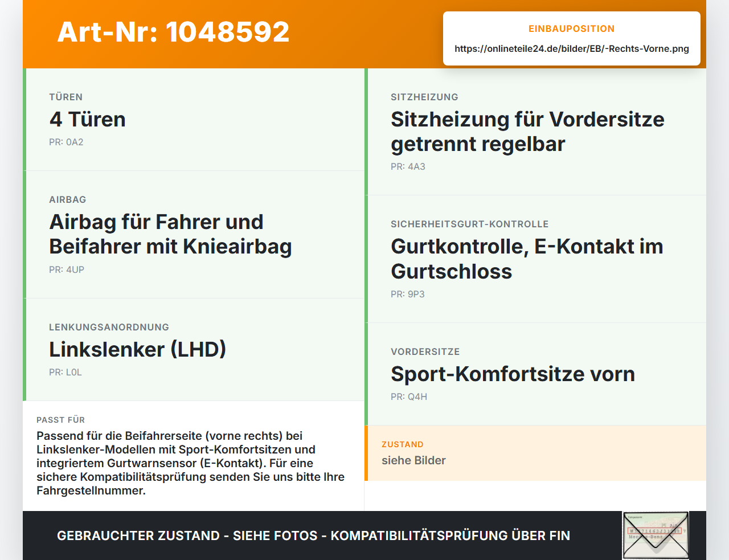The width and height of the screenshot is (729, 560).
Task: Select 'Sport-Komfortsitze vorn' value
Action: pyautogui.click(x=513, y=374)
